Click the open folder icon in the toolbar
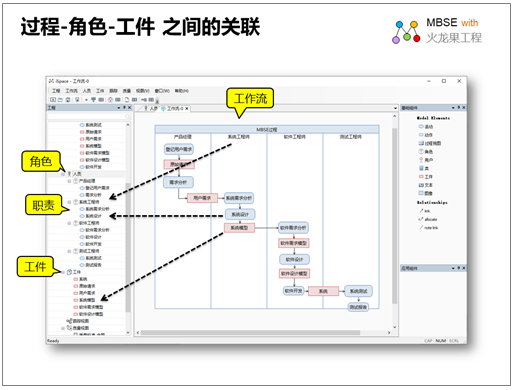This screenshot has width=513, height=390. pyautogui.click(x=60, y=100)
